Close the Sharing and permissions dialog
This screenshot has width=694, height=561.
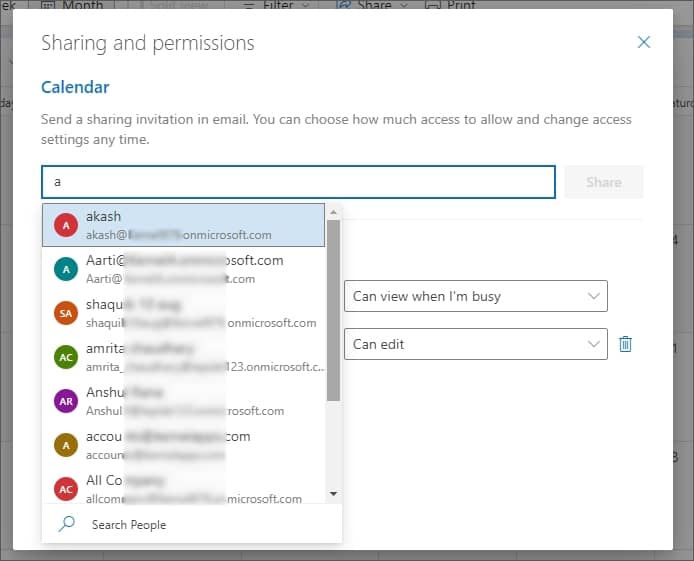click(644, 42)
